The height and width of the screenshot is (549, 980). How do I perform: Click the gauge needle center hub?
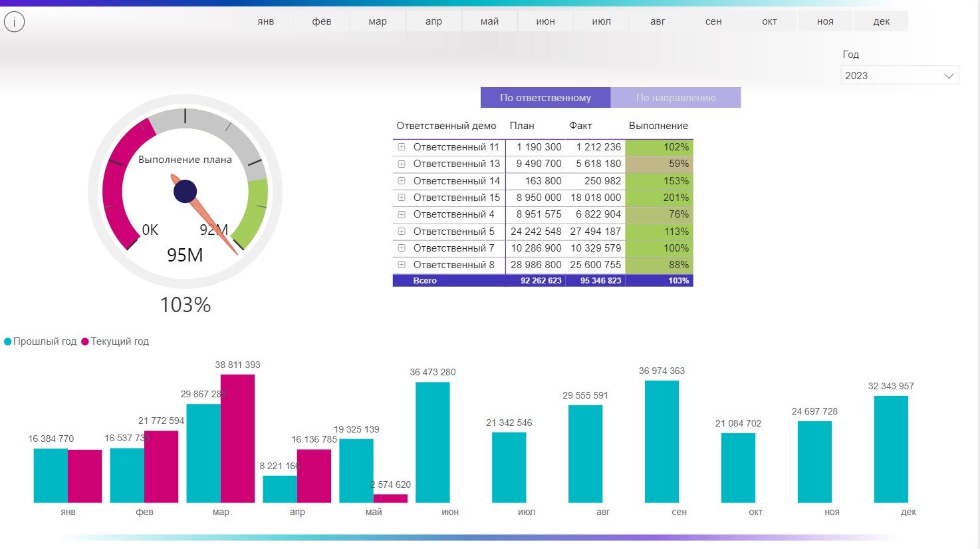point(185,192)
